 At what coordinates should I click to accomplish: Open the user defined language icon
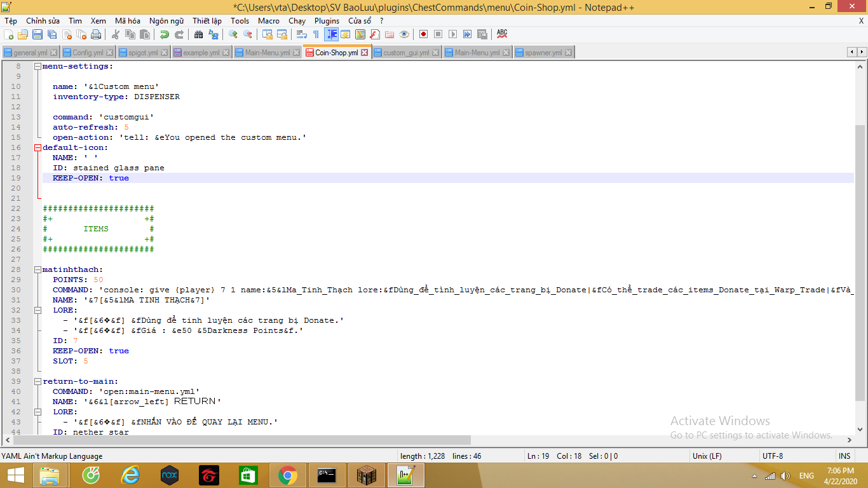pyautogui.click(x=346, y=34)
